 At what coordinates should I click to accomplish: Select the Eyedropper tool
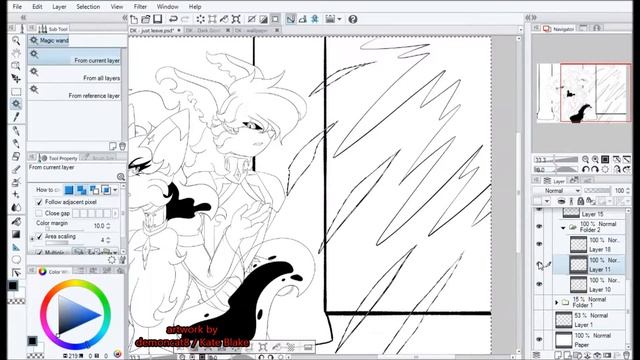coord(16,117)
